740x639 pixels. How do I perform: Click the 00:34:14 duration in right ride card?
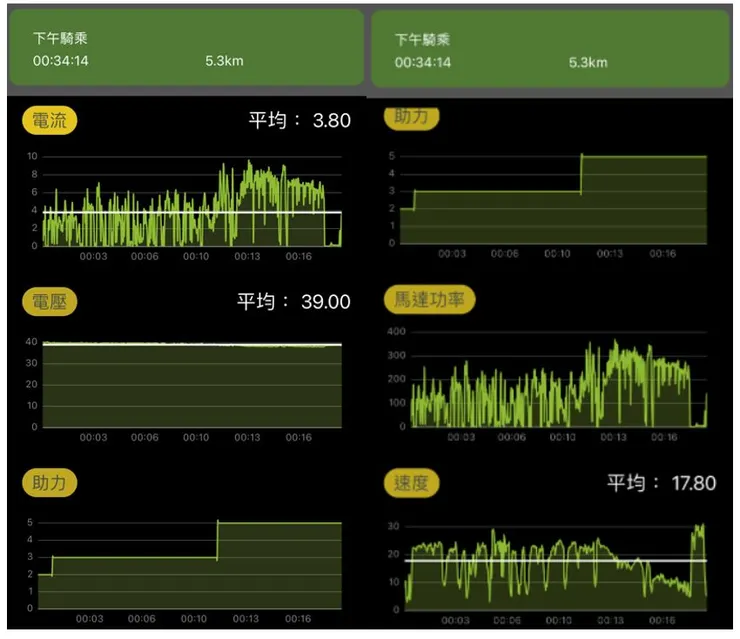click(x=423, y=63)
